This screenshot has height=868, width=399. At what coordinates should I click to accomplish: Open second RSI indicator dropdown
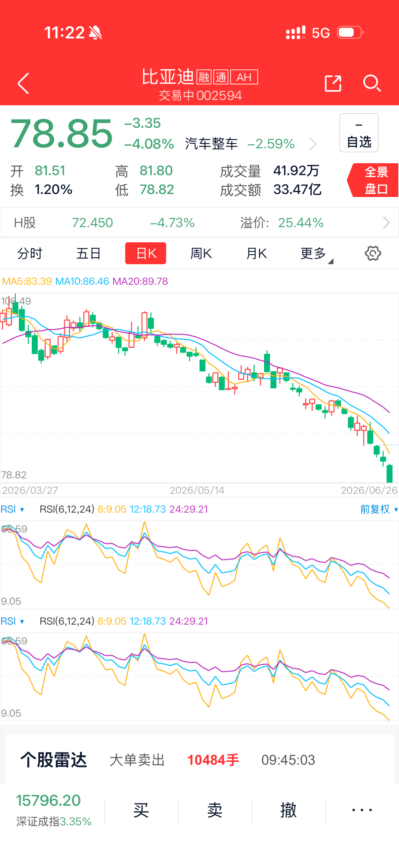(12, 621)
